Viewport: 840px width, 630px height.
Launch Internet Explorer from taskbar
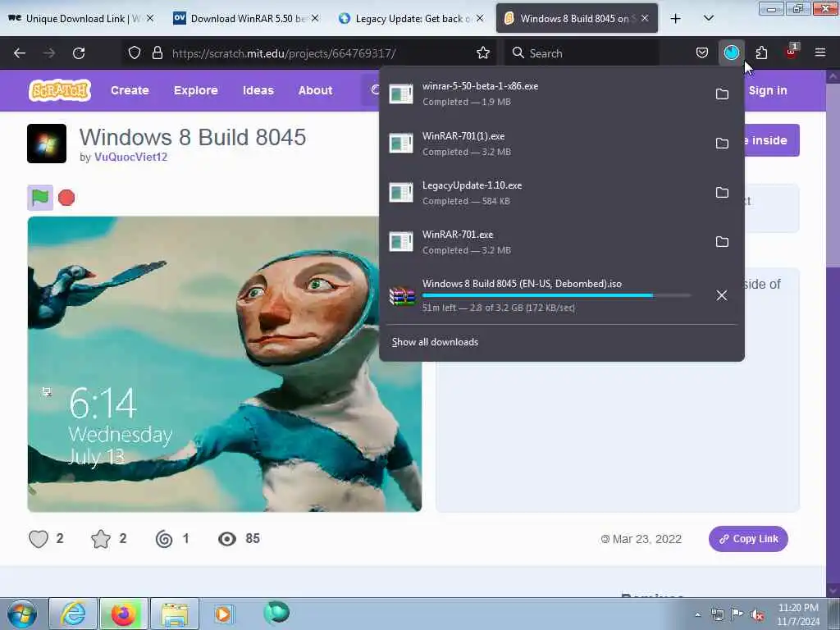pos(73,614)
